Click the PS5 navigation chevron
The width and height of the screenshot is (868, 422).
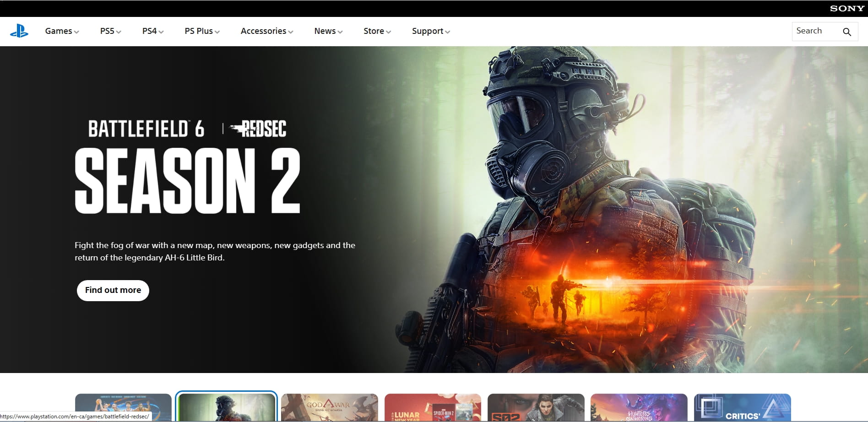point(119,32)
